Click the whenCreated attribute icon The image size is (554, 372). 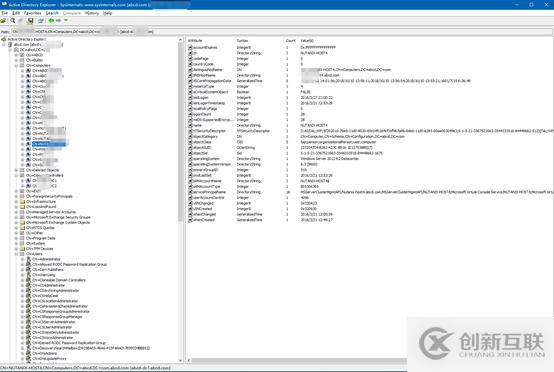190,220
